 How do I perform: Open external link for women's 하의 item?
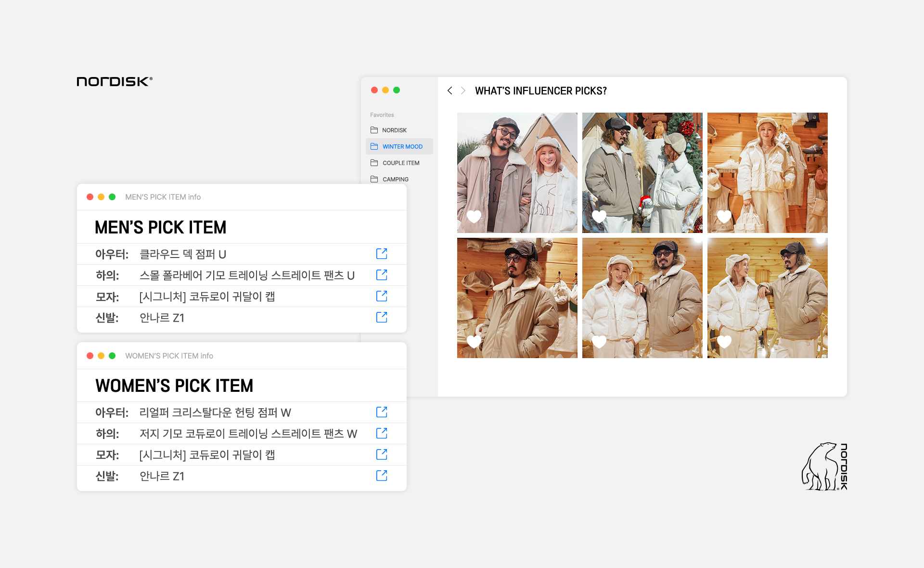point(382,433)
